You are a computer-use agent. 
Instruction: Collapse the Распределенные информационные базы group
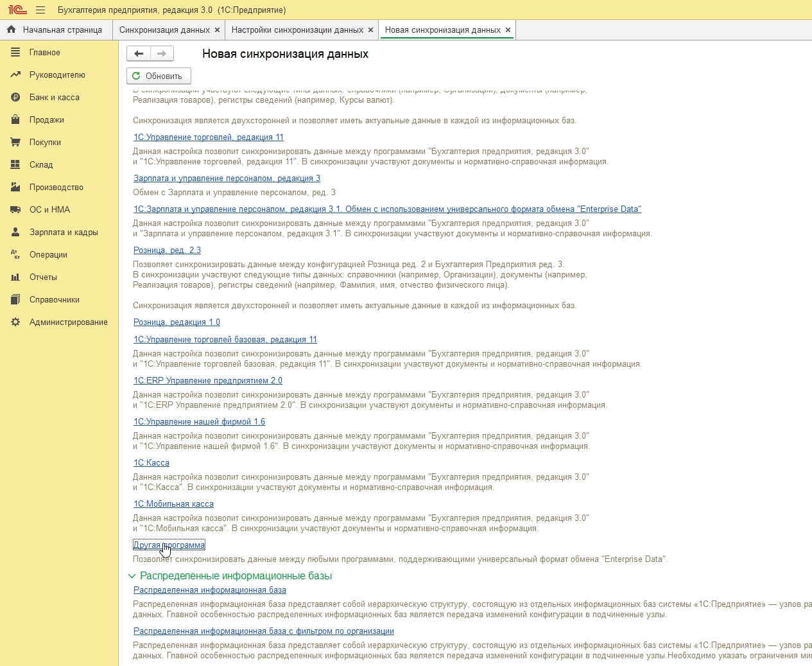[132, 576]
